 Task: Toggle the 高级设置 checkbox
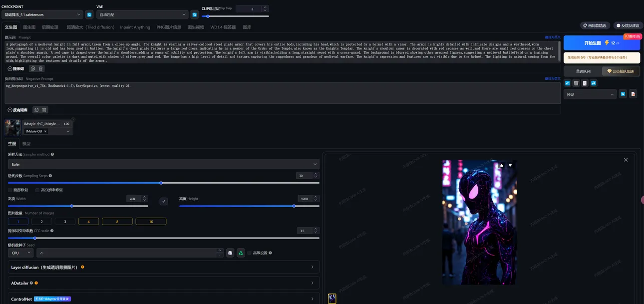pos(250,253)
